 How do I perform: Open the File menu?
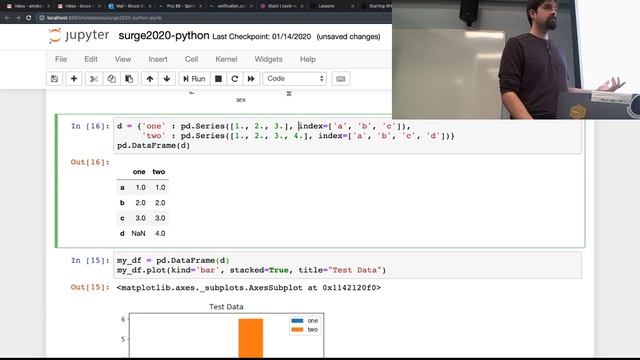coord(61,59)
